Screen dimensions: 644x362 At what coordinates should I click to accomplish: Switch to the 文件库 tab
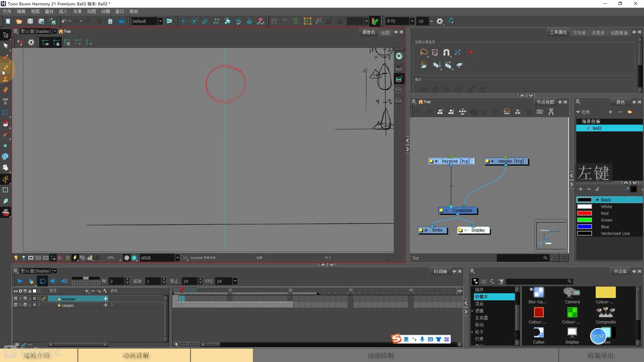pyautogui.click(x=579, y=33)
